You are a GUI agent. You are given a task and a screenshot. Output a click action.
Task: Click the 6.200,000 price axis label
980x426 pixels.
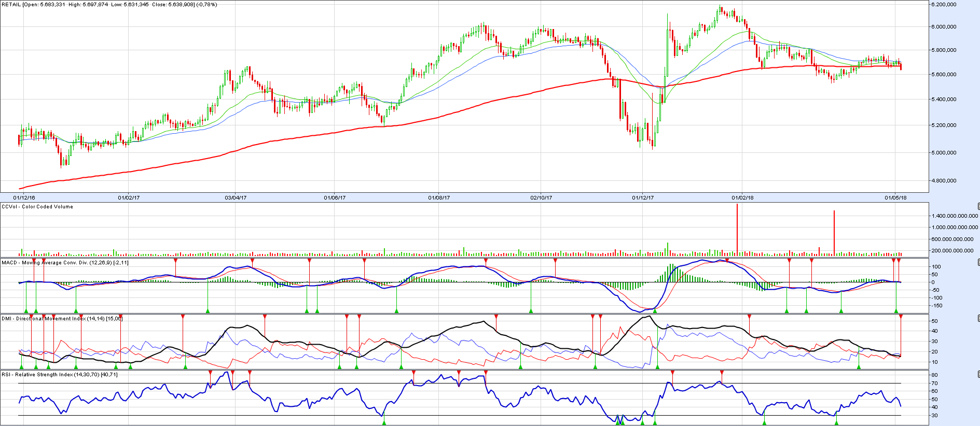[x=944, y=4]
